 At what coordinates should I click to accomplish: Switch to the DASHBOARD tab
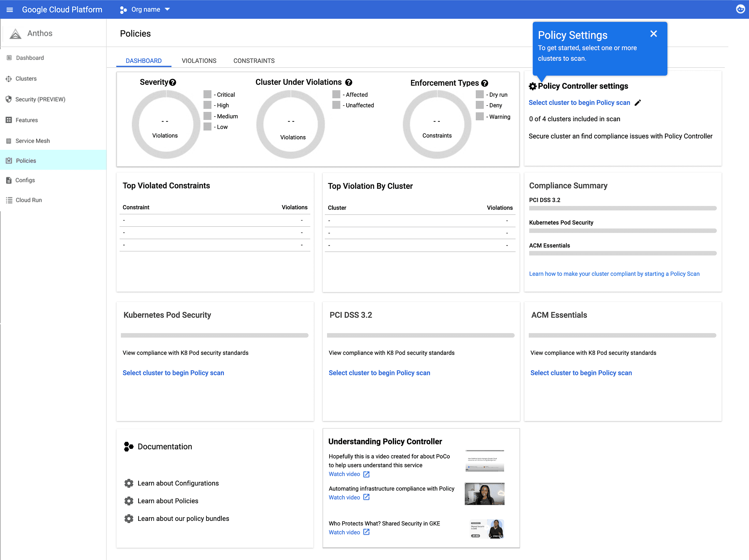[x=144, y=61]
